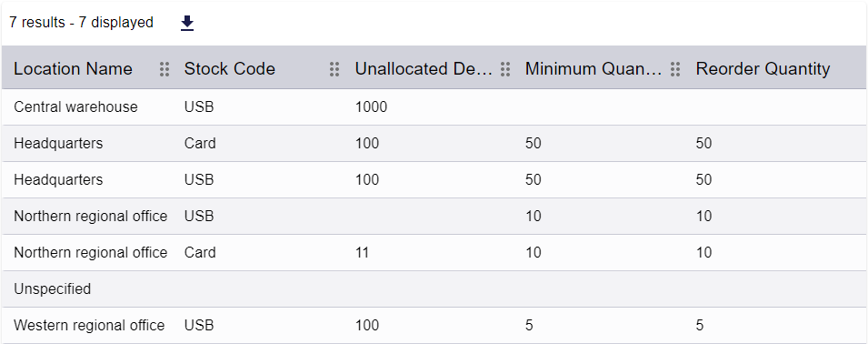This screenshot has width=868, height=344.
Task: Select the Unspecified location row
Action: [434, 289]
